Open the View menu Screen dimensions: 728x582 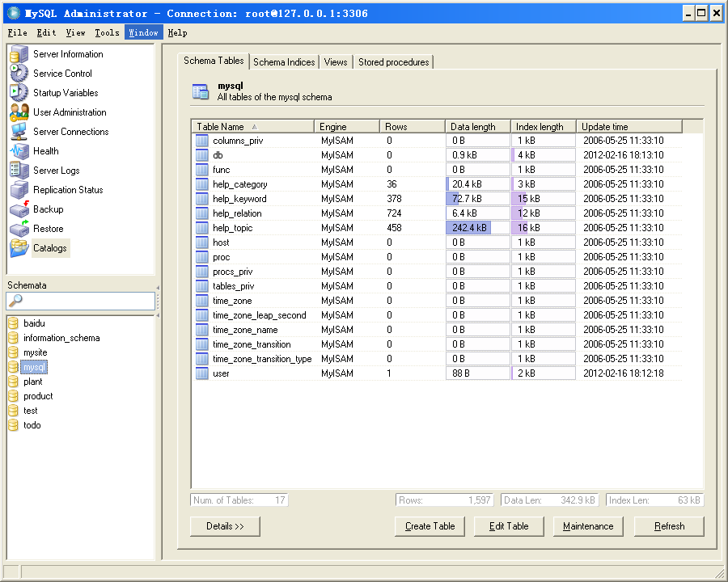point(76,32)
